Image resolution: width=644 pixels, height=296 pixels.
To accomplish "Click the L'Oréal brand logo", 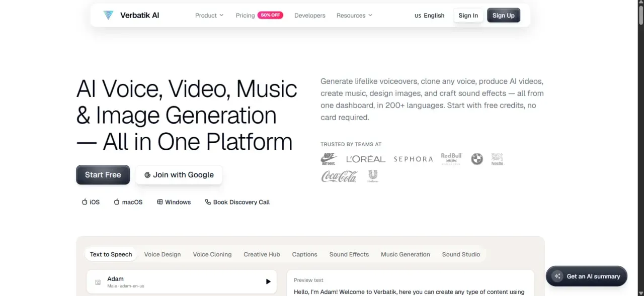I will [x=366, y=159].
